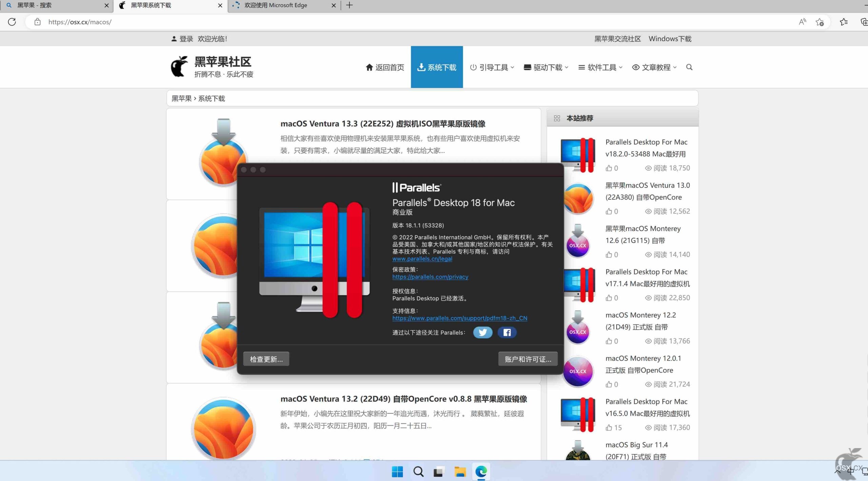Screen dimensions: 868x481
Task: Click Microsoft Edge taskbar icon
Action: click(x=481, y=472)
